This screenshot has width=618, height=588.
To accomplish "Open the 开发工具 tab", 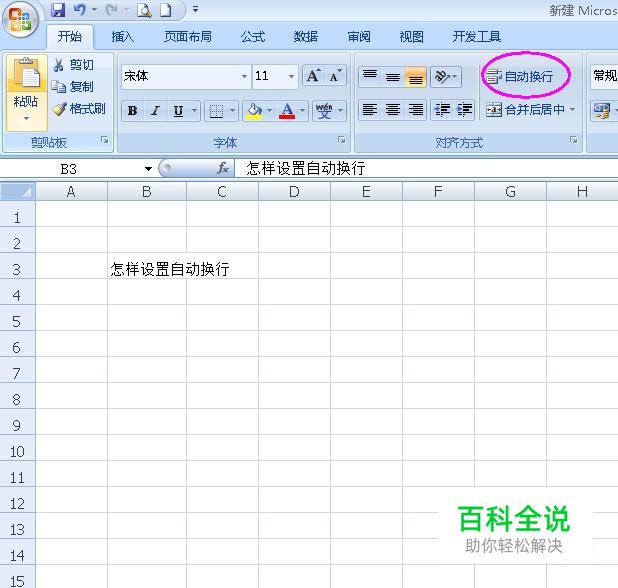I will pyautogui.click(x=477, y=37).
